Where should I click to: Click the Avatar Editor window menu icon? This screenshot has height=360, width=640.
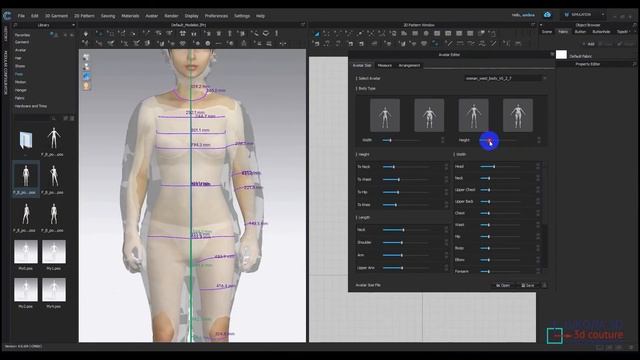[x=552, y=54]
